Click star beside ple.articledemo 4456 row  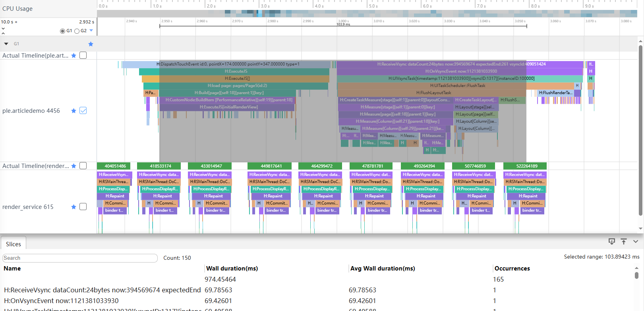click(x=73, y=111)
